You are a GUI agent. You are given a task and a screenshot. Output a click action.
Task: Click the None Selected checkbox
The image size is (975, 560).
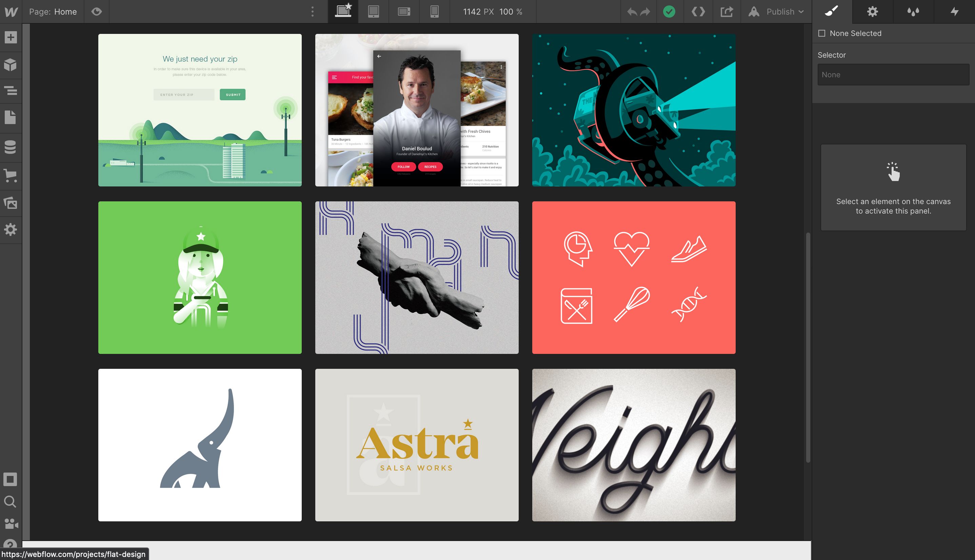coord(822,33)
